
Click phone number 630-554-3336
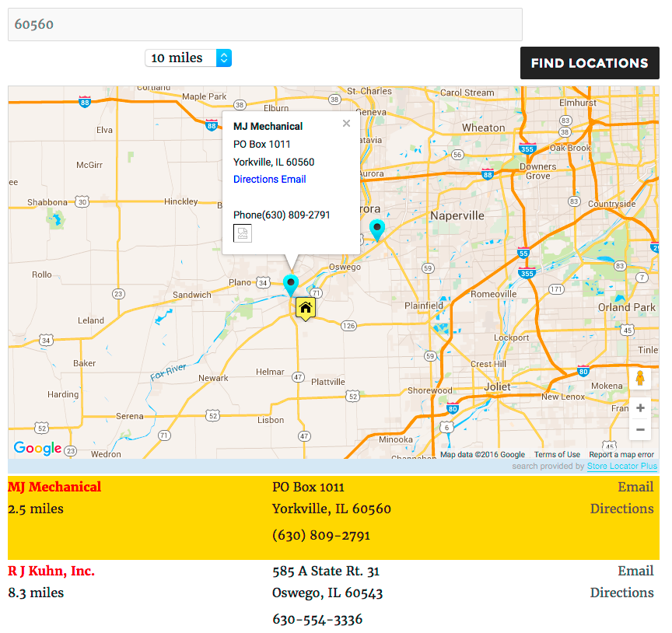click(317, 619)
